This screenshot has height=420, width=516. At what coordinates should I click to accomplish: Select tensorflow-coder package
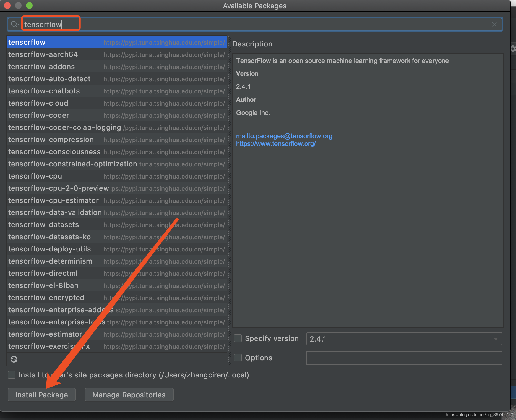tap(117, 115)
